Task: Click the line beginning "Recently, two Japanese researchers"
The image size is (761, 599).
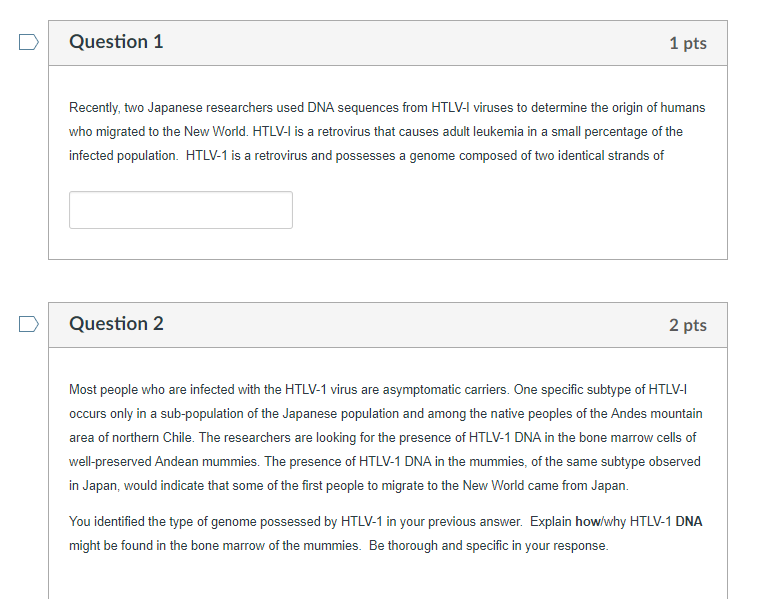Action: [387, 108]
